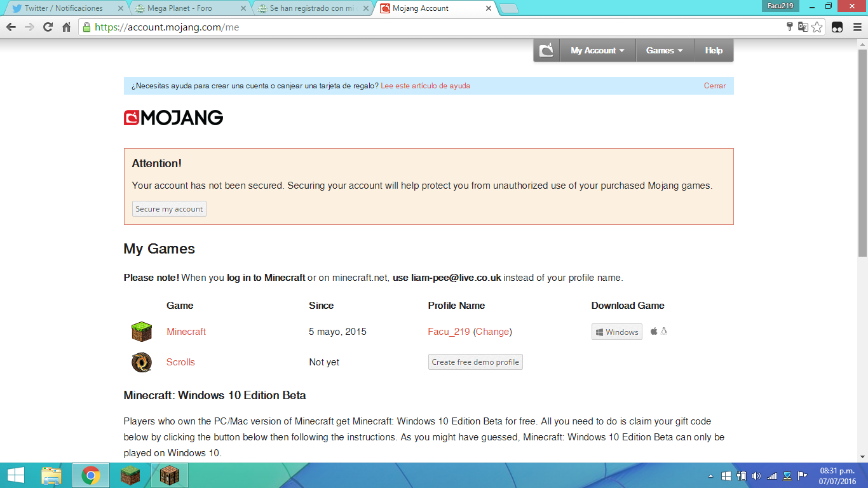Click the 'My Games' heading
The image size is (868, 488).
coord(159,248)
